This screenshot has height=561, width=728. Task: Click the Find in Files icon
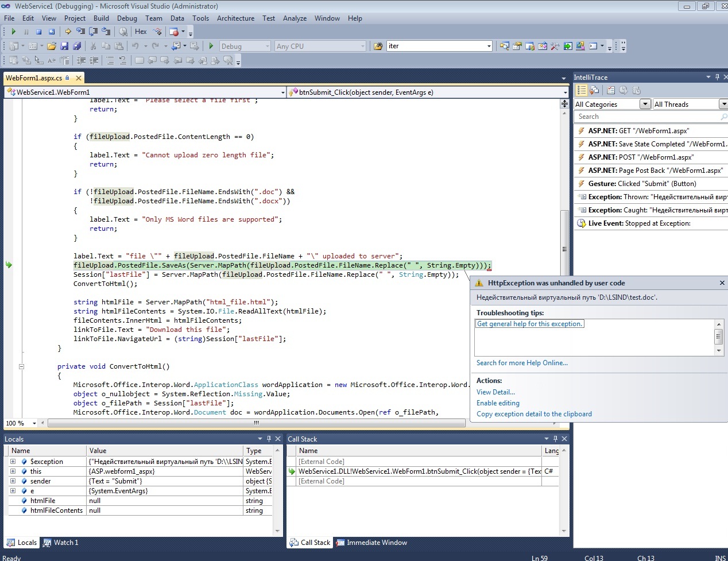(x=378, y=46)
